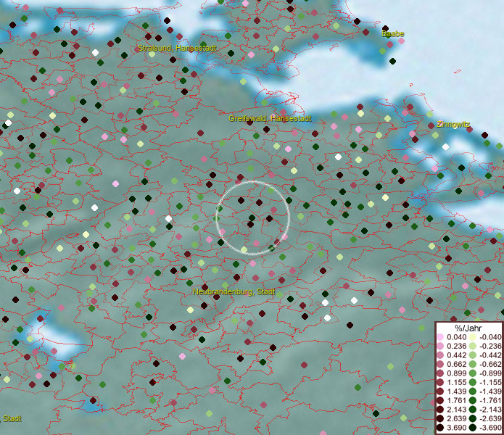
Task: Pick the -3.690 darkest green legend swatch
Action: (x=473, y=428)
